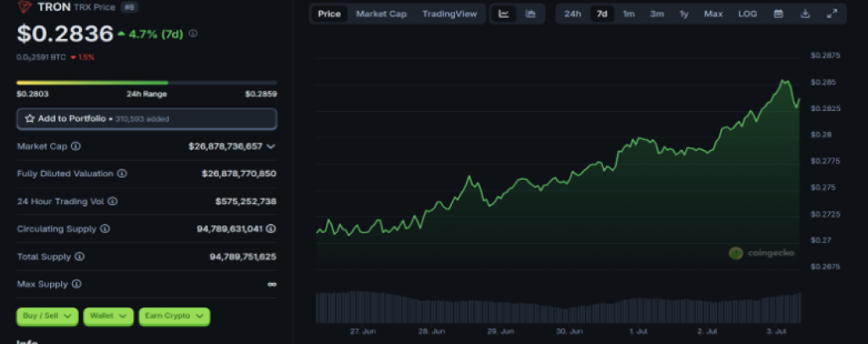
Task: Click the $26,878,770,850 valuation figure
Action: coord(239,174)
